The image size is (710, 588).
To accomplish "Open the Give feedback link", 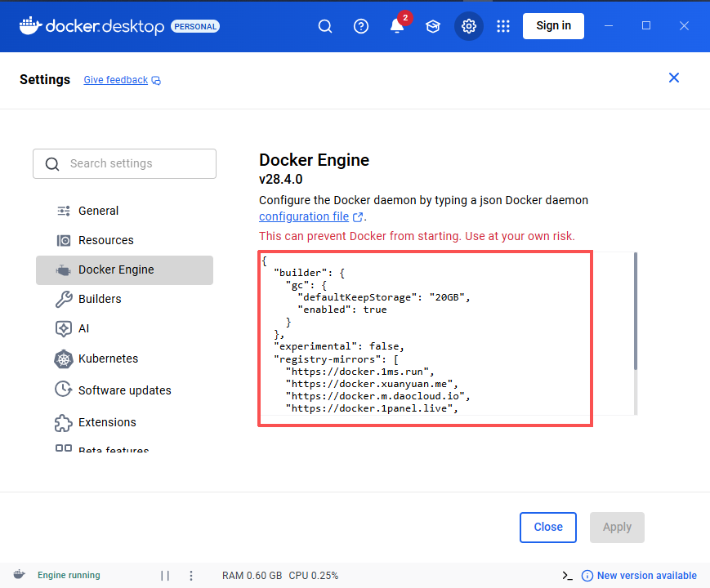I will click(115, 80).
